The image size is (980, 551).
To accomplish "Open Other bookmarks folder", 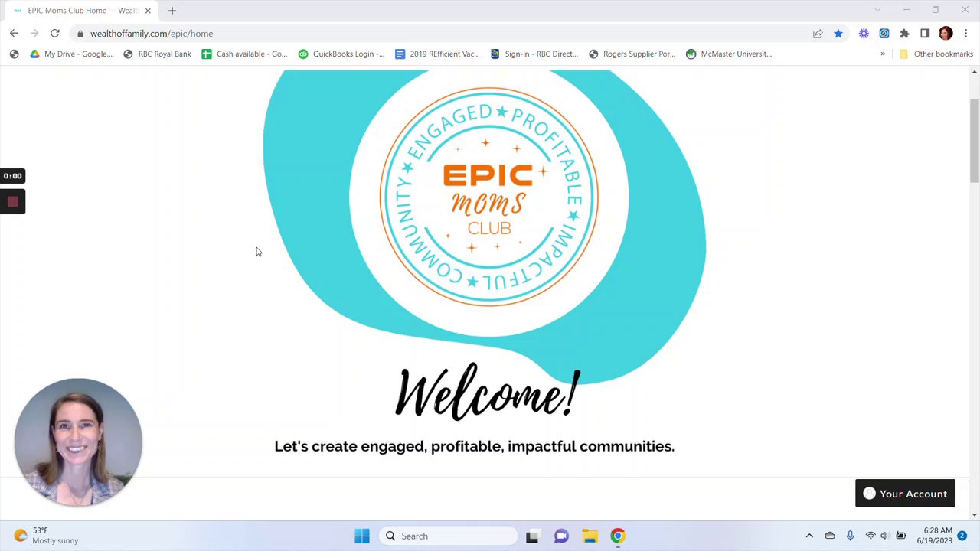I will (936, 54).
